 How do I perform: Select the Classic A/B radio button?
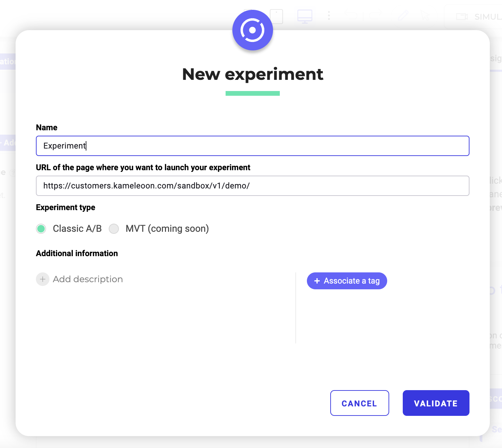41,229
